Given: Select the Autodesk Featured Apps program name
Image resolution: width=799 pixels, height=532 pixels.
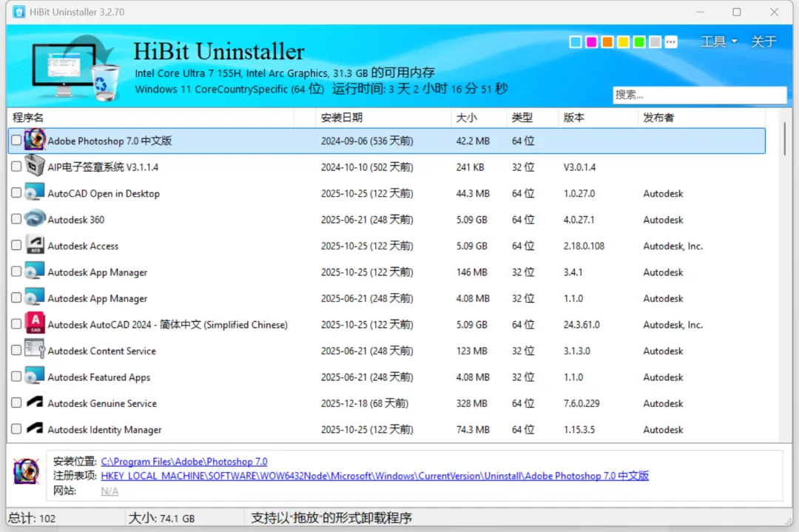Looking at the screenshot, I should pyautogui.click(x=99, y=377).
